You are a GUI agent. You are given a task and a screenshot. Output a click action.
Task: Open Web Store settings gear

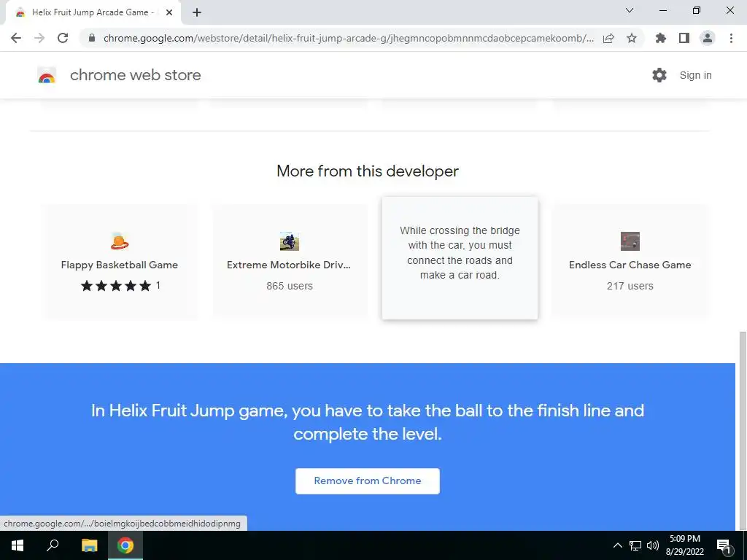click(x=659, y=75)
